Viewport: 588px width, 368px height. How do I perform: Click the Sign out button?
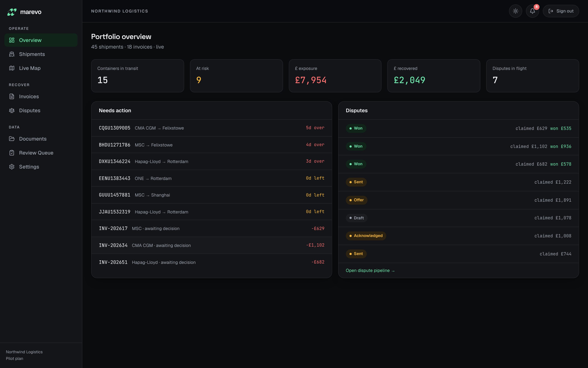(x=561, y=11)
